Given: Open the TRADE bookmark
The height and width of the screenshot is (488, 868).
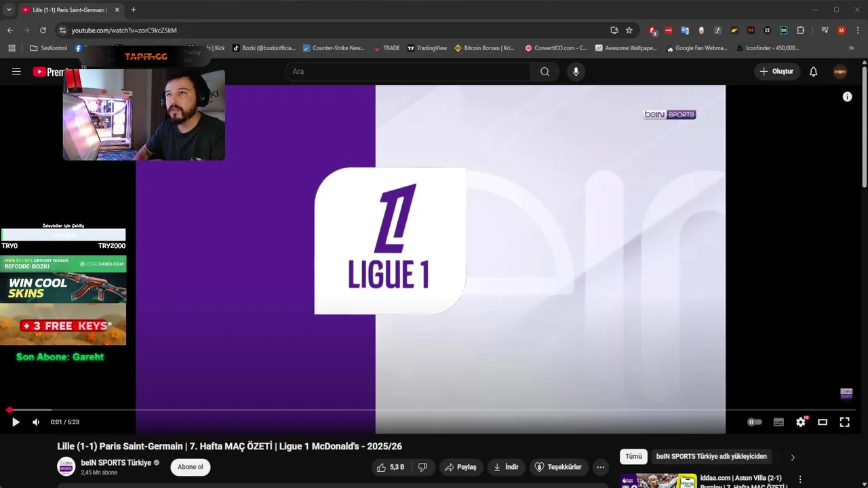Looking at the screenshot, I should click(387, 48).
